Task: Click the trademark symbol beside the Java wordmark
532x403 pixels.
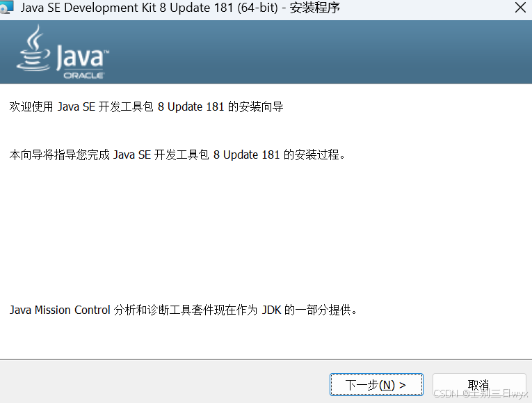Action: tap(106, 52)
